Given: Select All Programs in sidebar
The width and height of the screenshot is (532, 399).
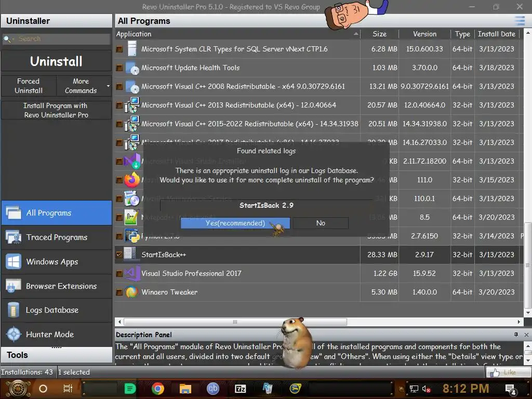Looking at the screenshot, I should (57, 212).
